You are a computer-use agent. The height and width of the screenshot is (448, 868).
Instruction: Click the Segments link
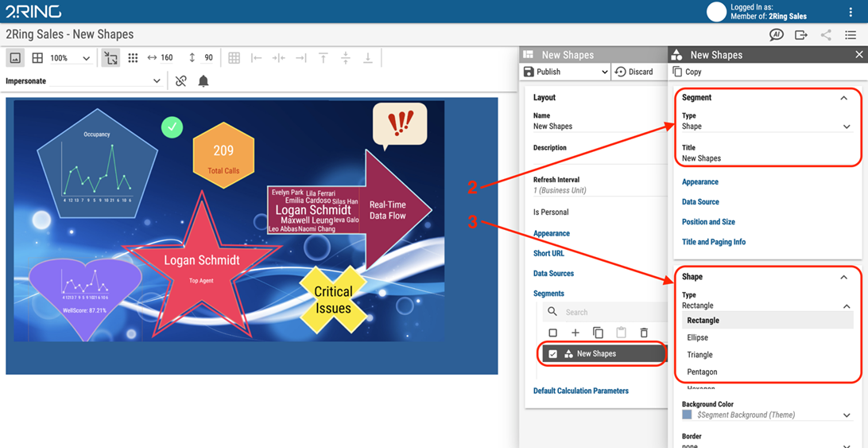pyautogui.click(x=548, y=294)
